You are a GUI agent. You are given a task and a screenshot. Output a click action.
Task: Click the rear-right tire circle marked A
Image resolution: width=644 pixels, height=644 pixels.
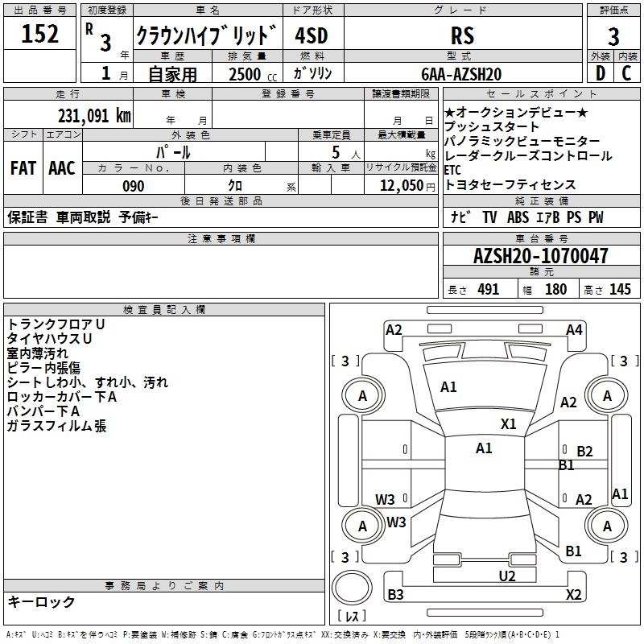coord(607,526)
